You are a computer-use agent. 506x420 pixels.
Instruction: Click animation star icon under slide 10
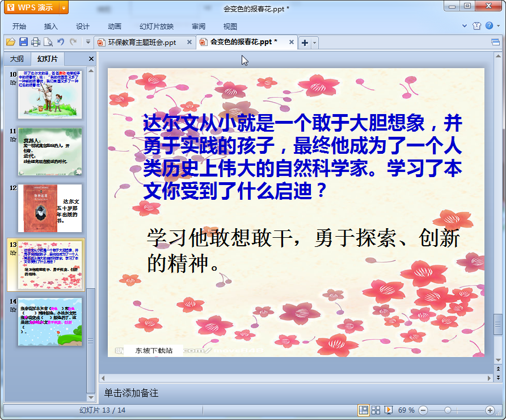coord(13,83)
